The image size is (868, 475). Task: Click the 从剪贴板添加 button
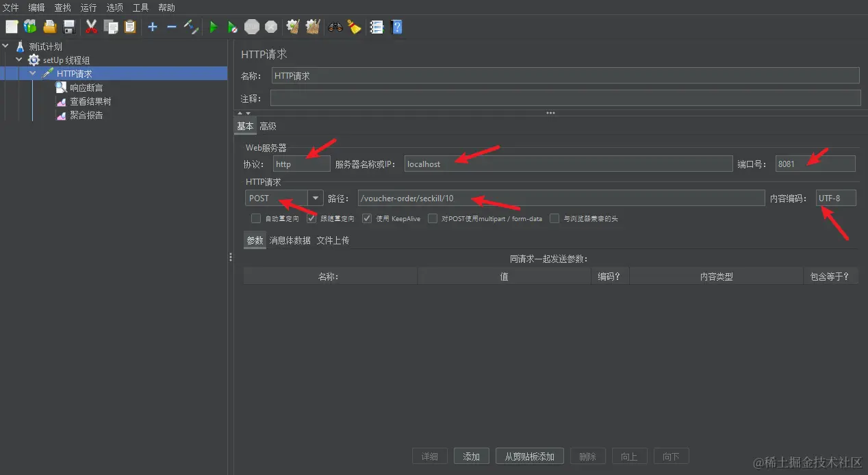[529, 457]
